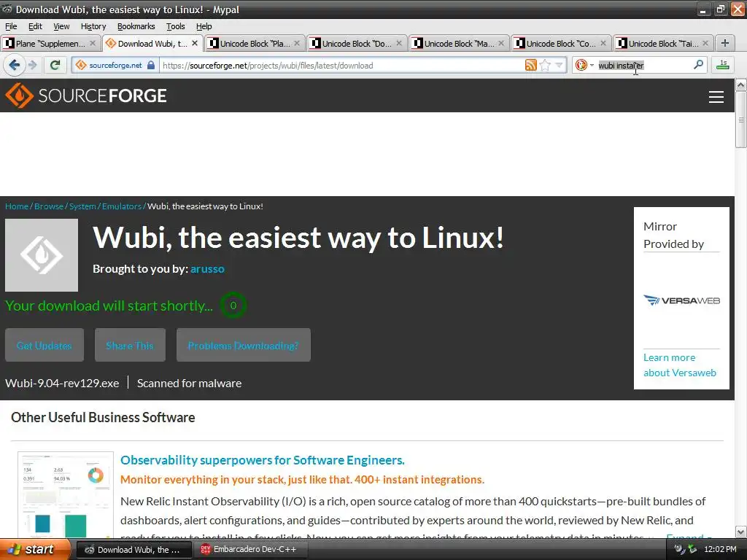Image resolution: width=747 pixels, height=560 pixels.
Task: Close the Plane "Supplemen..." tab
Action: coord(93,43)
